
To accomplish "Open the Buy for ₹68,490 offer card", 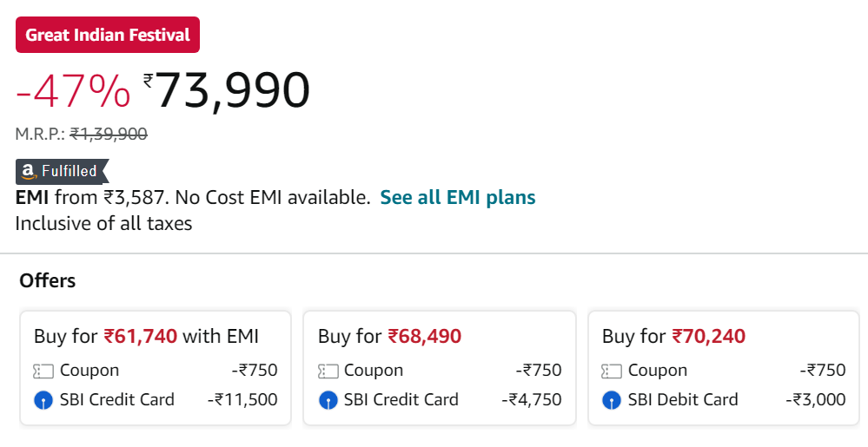I will [440, 368].
